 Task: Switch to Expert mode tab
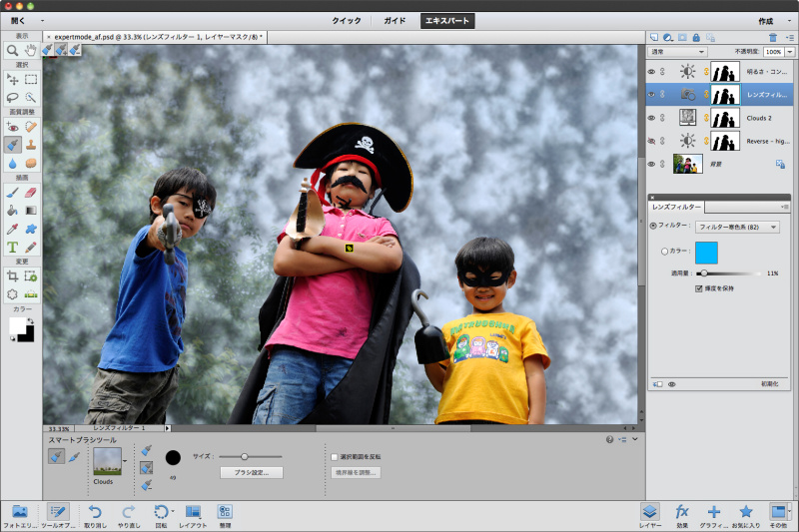pyautogui.click(x=447, y=21)
